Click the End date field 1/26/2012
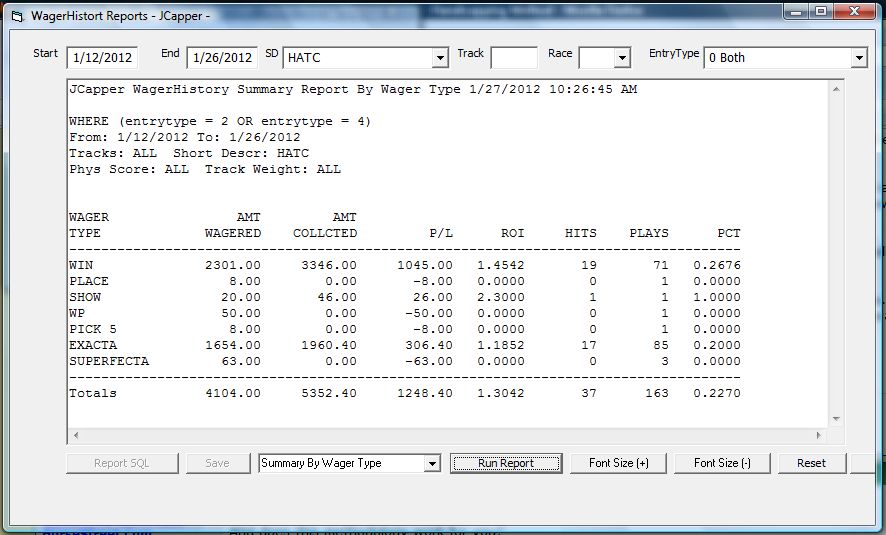Image resolution: width=886 pixels, height=535 pixels. point(222,58)
